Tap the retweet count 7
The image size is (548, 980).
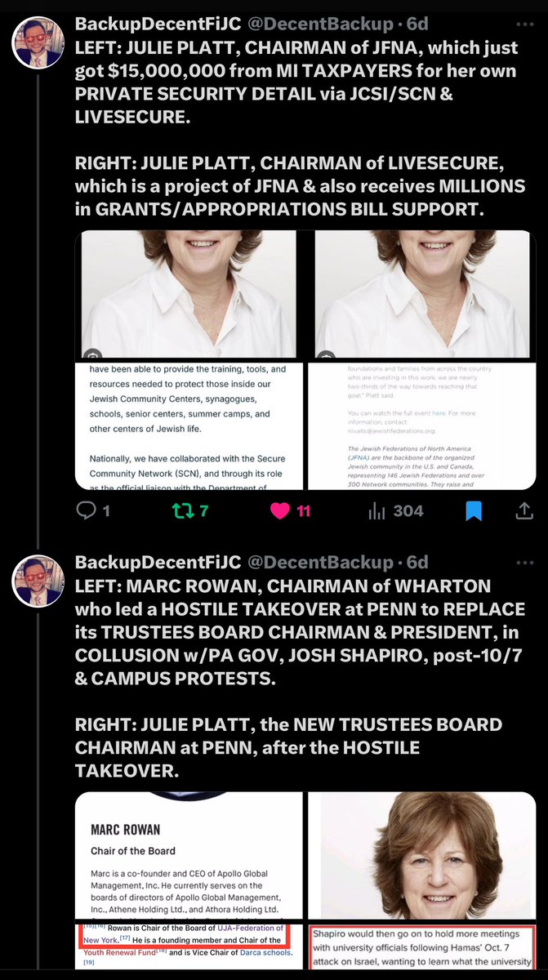click(x=204, y=511)
